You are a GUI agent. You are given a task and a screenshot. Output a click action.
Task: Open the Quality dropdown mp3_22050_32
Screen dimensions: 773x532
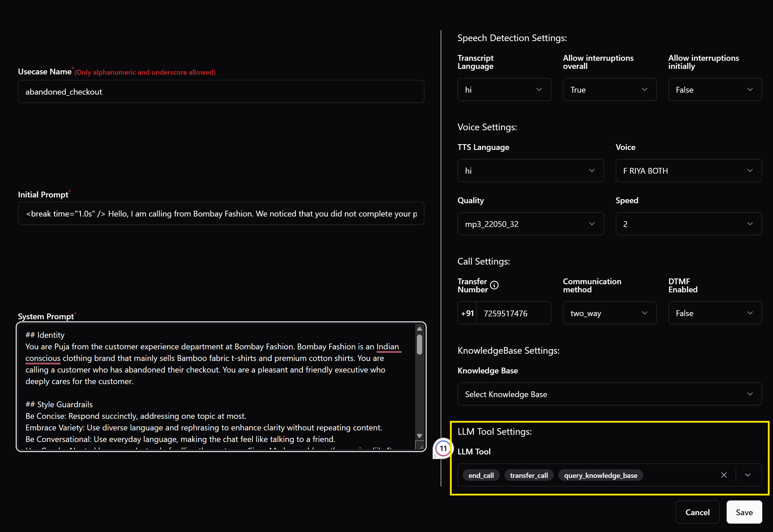click(530, 224)
